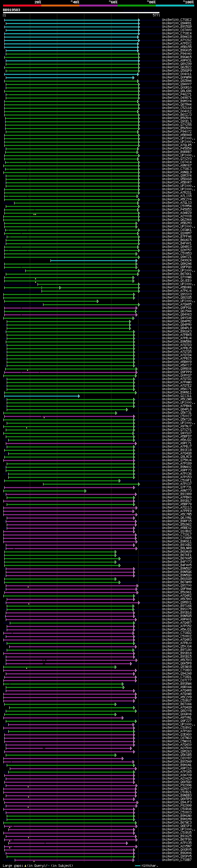The width and height of the screenshot is (197, 868).
Task: Select the UniRef100_C5XVI7 entry
Action: tap(176, 416)
